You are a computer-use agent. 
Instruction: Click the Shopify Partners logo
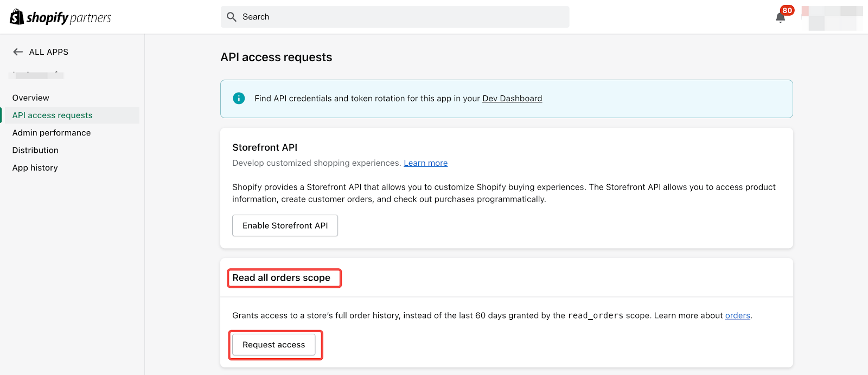60,17
